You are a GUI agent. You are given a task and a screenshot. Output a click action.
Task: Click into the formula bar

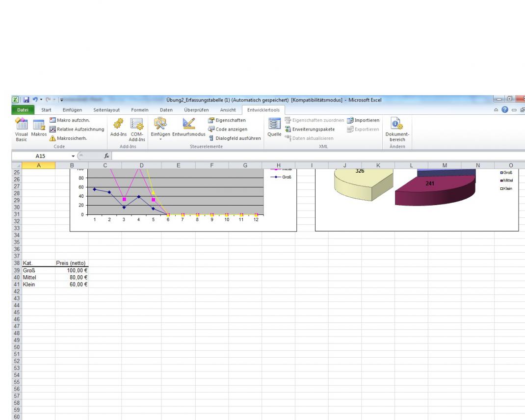pyautogui.click(x=318, y=156)
